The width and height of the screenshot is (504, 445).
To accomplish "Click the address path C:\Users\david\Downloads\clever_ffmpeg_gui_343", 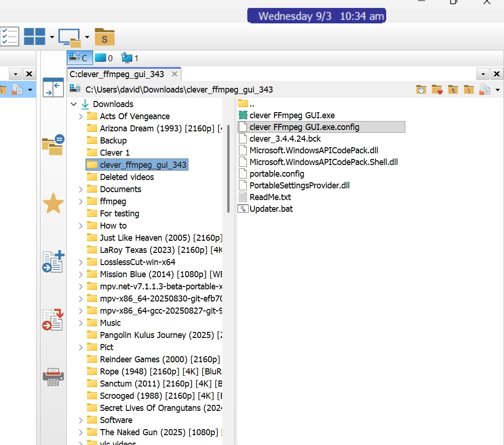I will [x=179, y=90].
